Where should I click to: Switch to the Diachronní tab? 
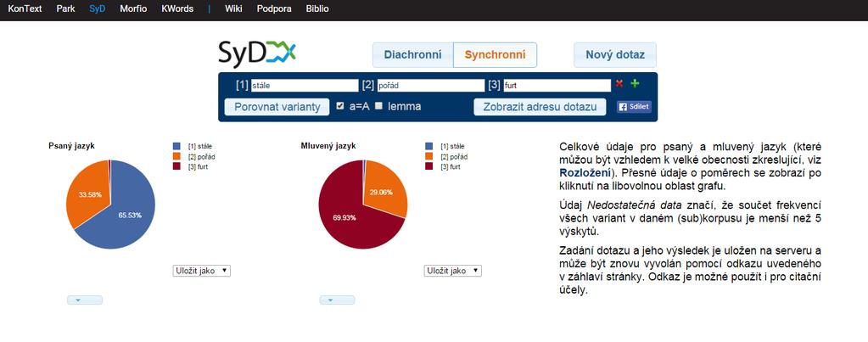[x=413, y=55]
